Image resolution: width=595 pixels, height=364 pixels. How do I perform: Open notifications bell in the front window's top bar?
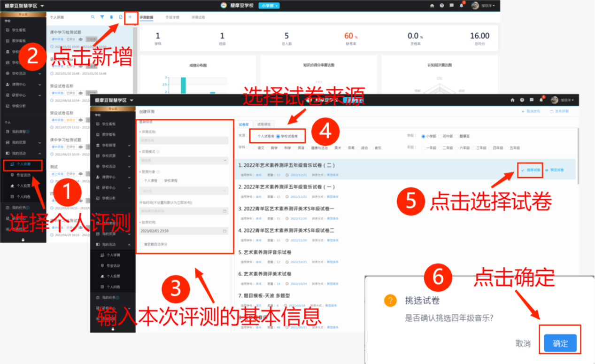[541, 100]
